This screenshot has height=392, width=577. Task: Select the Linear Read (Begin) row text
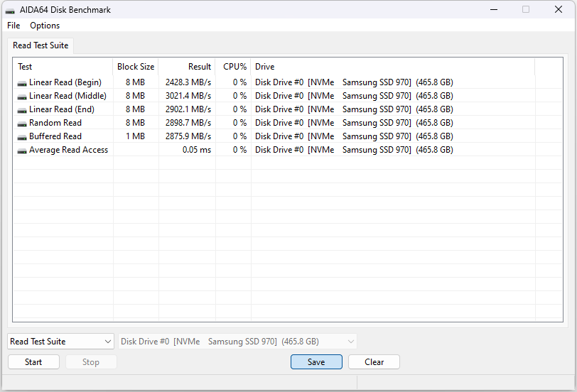click(65, 82)
